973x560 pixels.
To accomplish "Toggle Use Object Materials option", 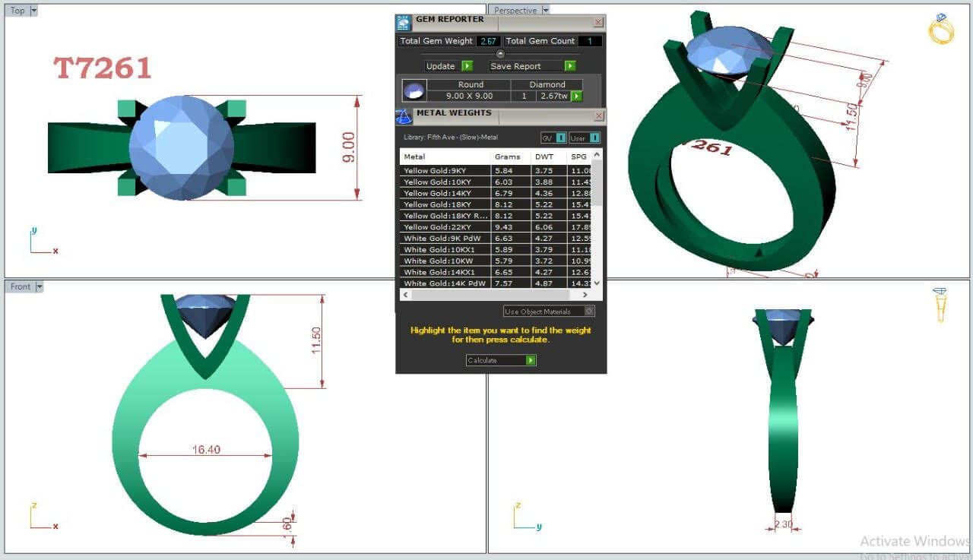I will coord(589,312).
